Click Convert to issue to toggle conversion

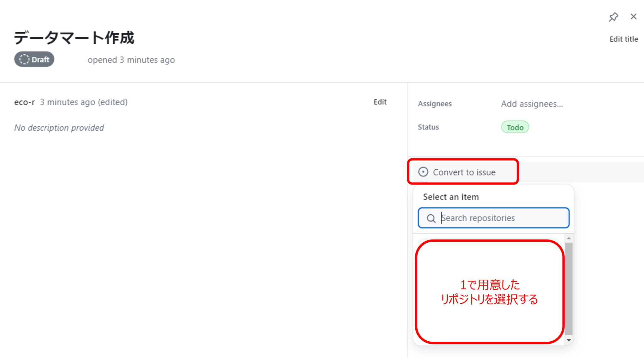point(464,172)
